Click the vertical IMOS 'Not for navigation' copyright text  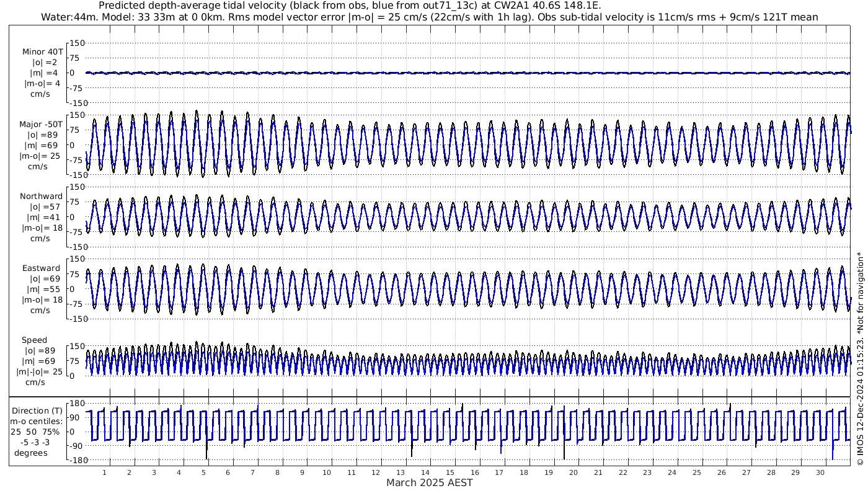[860, 359]
